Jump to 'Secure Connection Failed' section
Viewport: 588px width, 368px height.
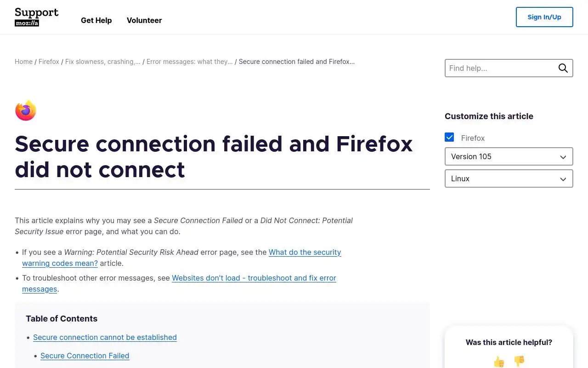[85, 356]
